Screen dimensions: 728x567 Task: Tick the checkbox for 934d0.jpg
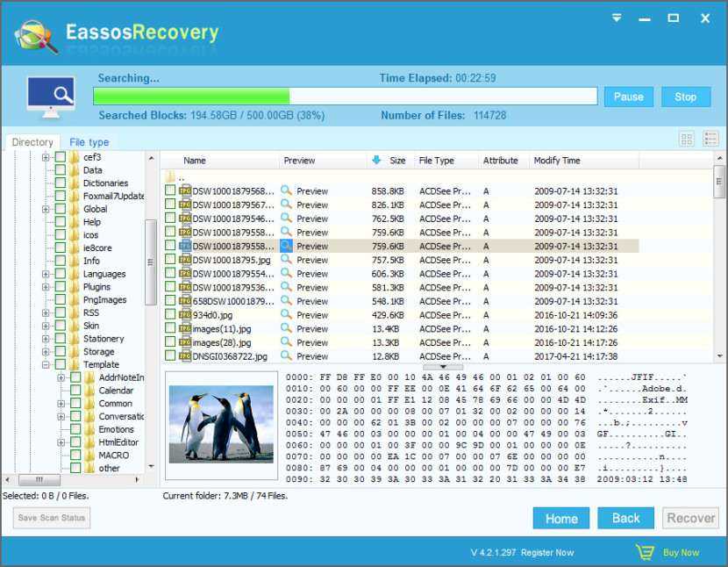pyautogui.click(x=170, y=315)
